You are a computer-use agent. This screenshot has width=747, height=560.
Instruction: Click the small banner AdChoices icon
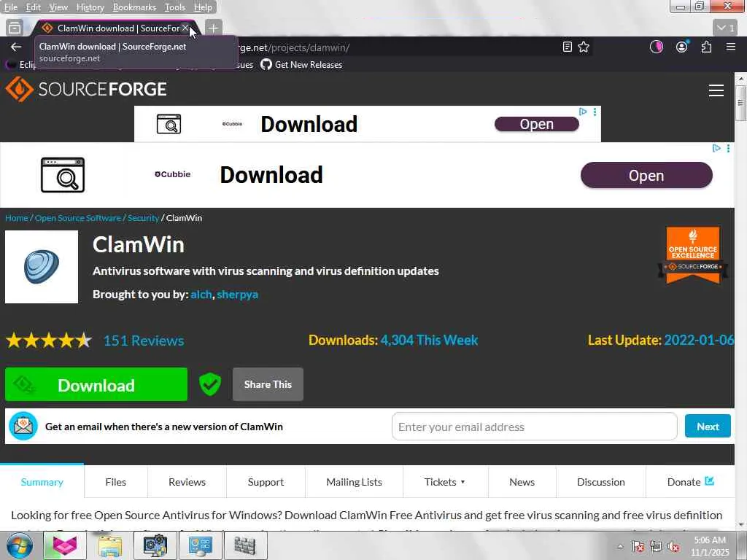click(583, 112)
